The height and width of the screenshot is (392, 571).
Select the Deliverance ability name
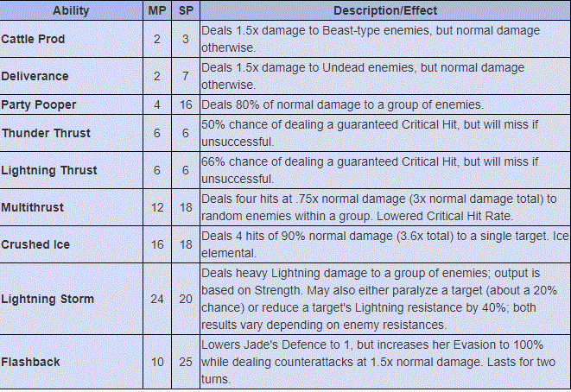pyautogui.click(x=34, y=75)
